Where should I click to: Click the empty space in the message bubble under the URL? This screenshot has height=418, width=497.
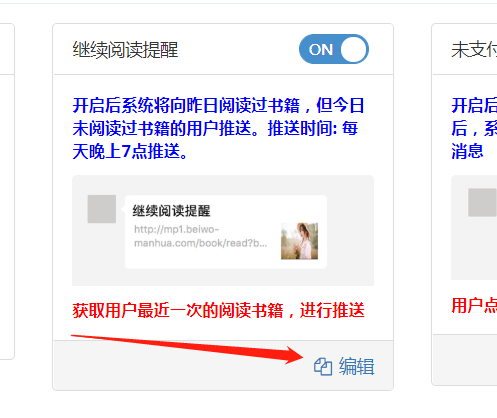click(x=200, y=258)
